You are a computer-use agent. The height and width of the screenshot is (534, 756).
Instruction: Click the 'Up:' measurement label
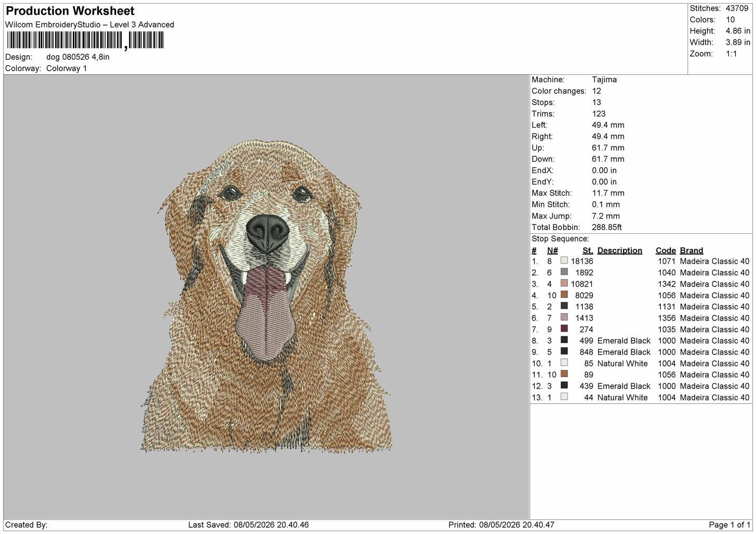tap(538, 148)
